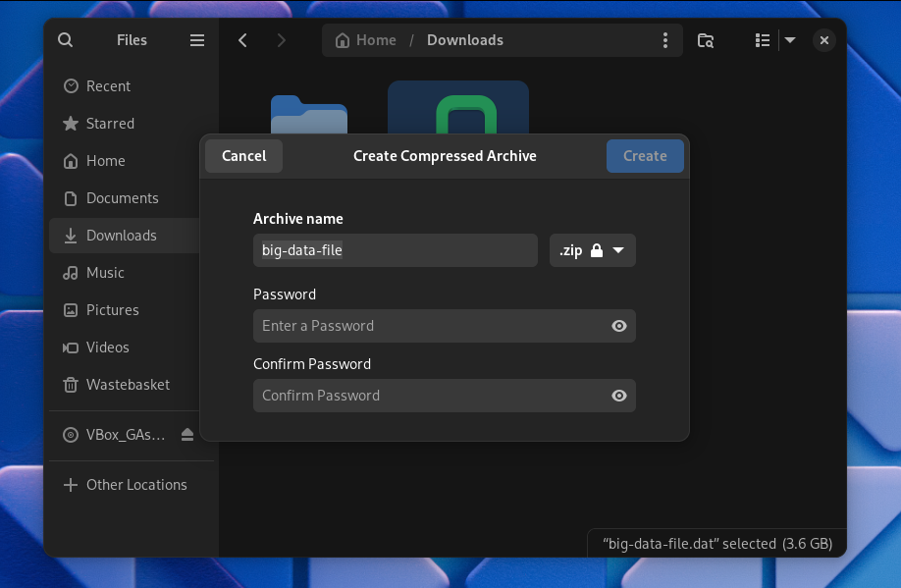Image resolution: width=901 pixels, height=588 pixels.
Task: Open the search magnifier in Files
Action: 66,40
